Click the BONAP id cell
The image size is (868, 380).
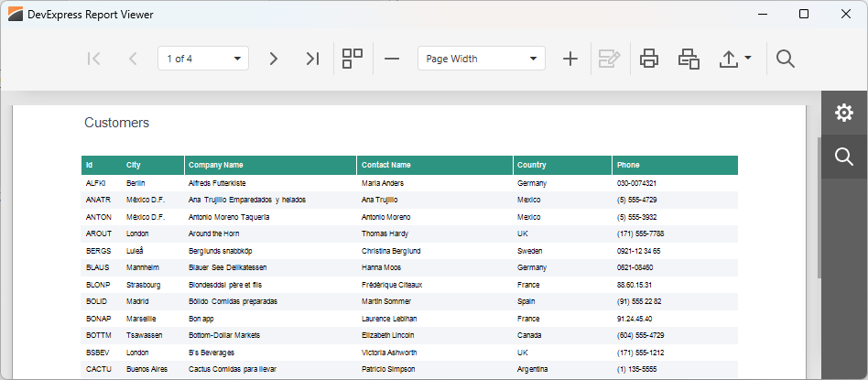click(x=99, y=319)
